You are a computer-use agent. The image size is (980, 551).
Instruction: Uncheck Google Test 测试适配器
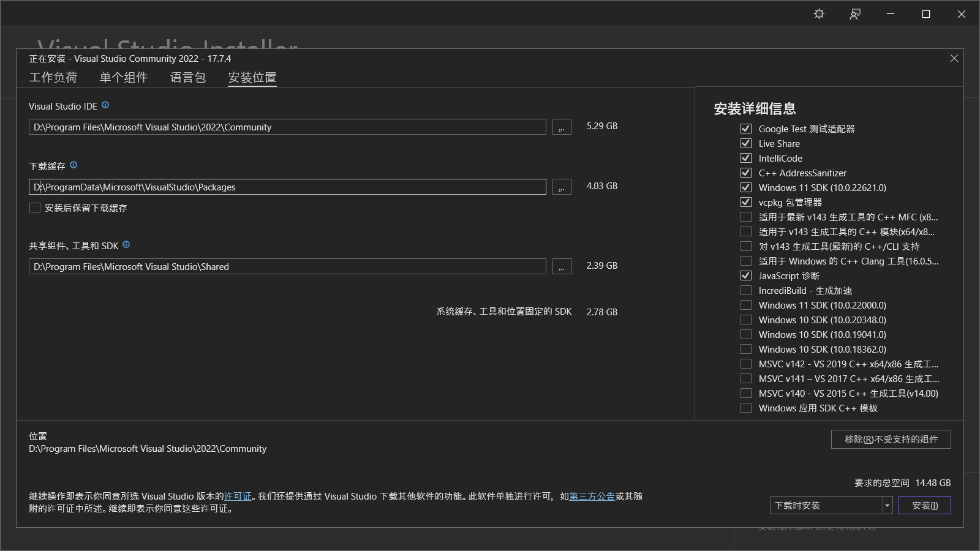point(746,129)
